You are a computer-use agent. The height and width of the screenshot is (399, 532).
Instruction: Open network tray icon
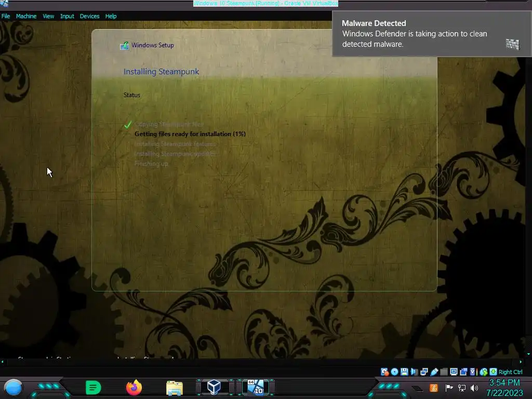pyautogui.click(x=461, y=388)
